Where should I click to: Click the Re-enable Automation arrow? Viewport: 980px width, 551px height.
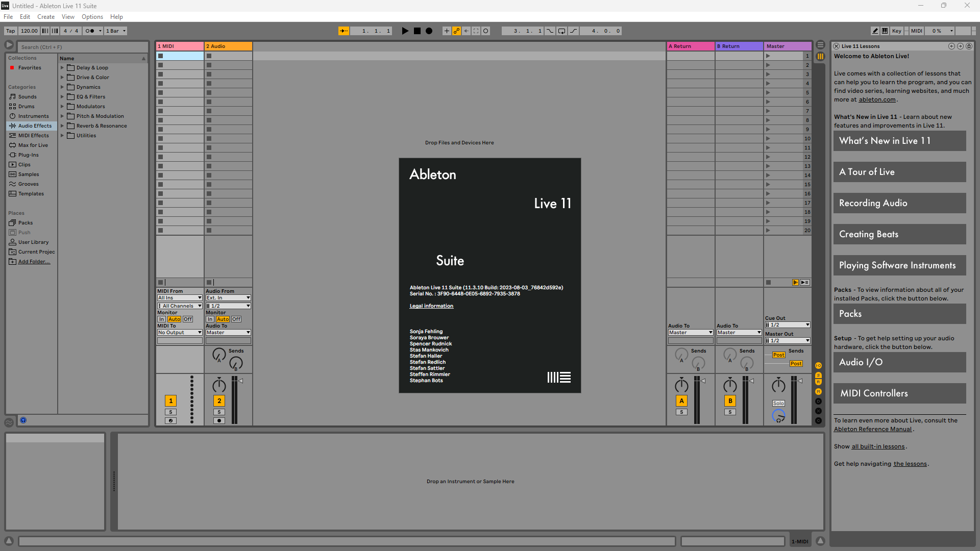pyautogui.click(x=466, y=31)
